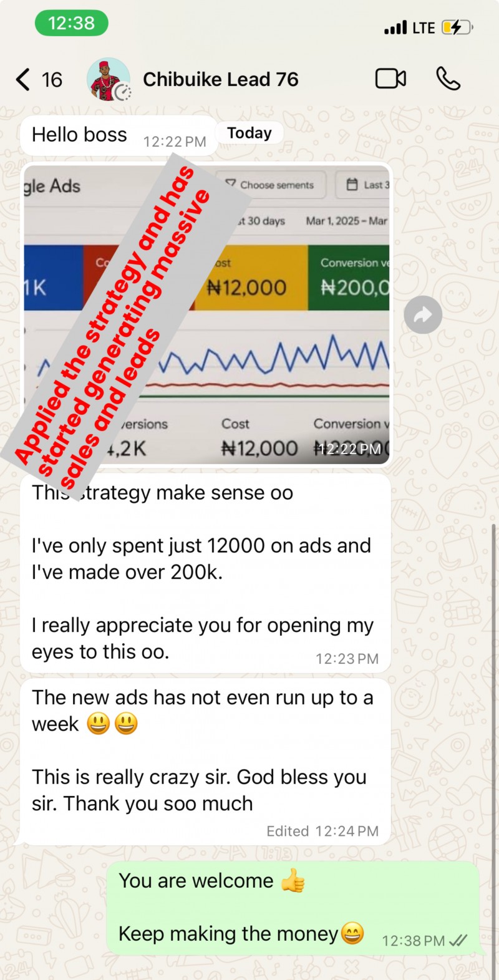
Task: Select the 'You are welcome' sent message
Action: click(293, 908)
